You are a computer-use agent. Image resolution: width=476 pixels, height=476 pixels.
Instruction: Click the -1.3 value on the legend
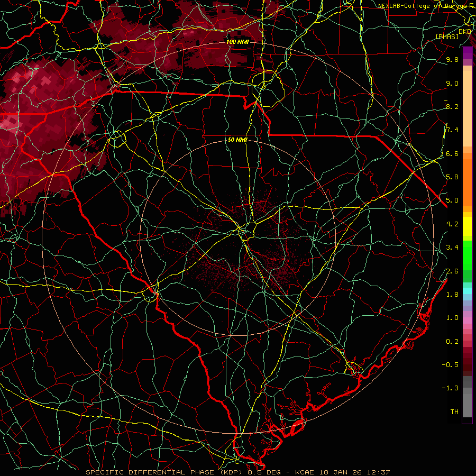click(x=450, y=388)
